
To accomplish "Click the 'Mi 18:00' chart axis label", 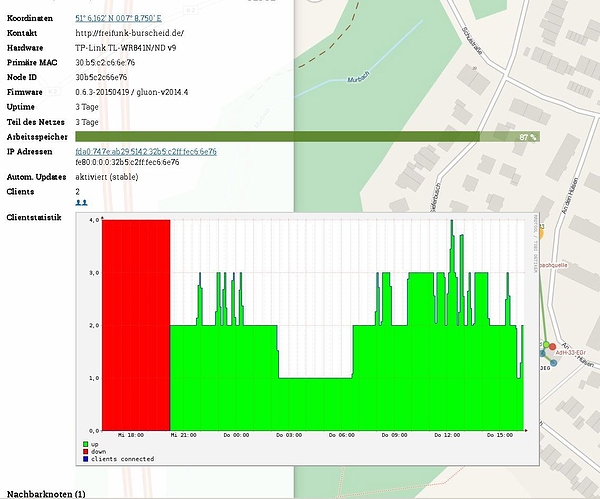I will pos(131,435).
